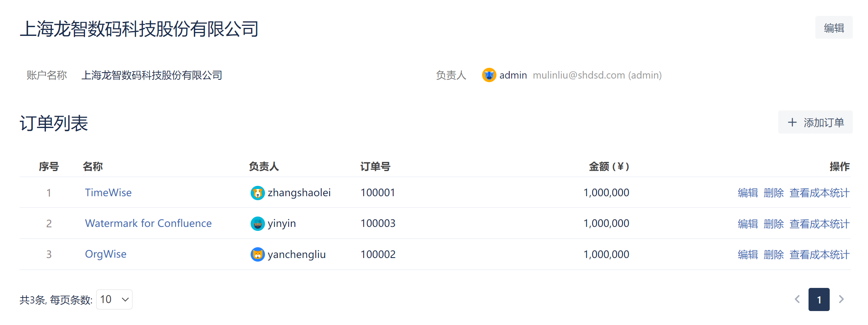This screenshot has width=868, height=325.
Task: Go to the next page arrow
Action: click(x=841, y=299)
